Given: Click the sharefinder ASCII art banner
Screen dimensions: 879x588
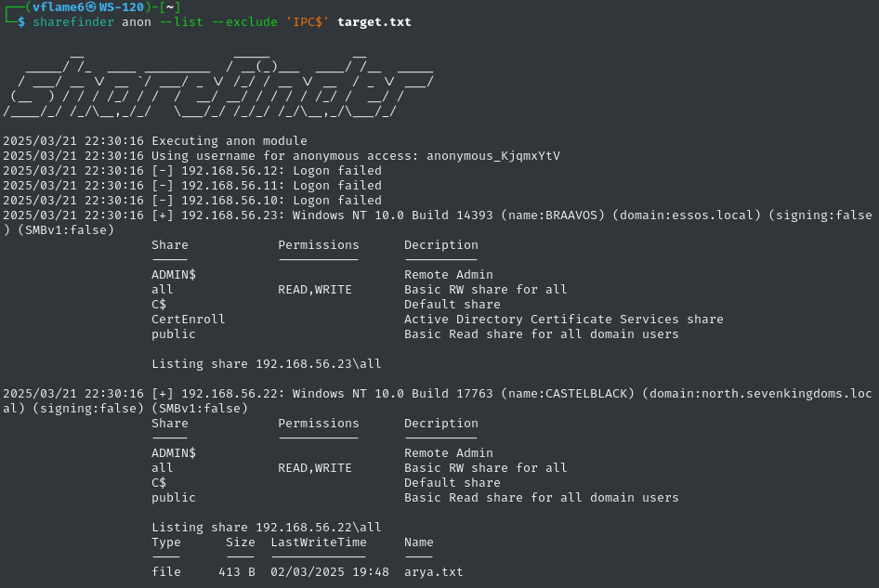Looking at the screenshot, I should click(218, 85).
